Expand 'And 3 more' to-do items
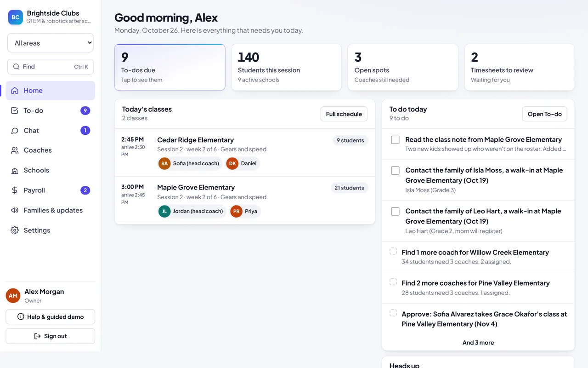Viewport: 588px width, 368px height. point(478,343)
